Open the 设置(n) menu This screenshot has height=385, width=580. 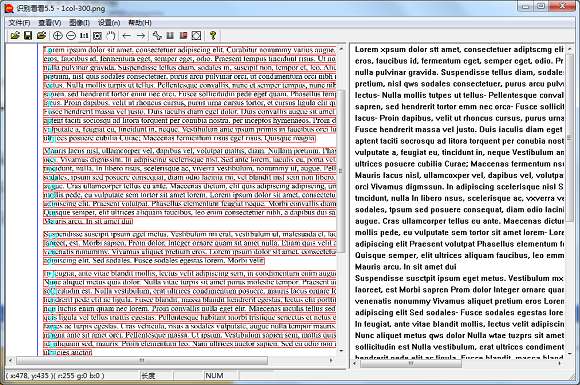click(x=109, y=23)
